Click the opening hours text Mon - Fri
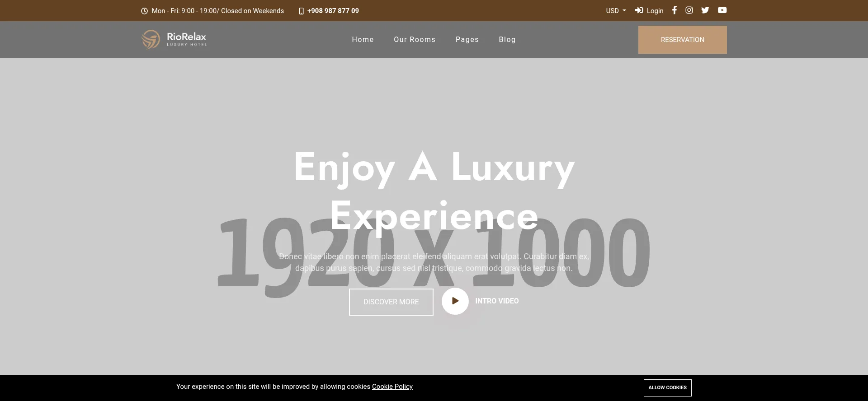The width and height of the screenshot is (868, 401). [218, 11]
